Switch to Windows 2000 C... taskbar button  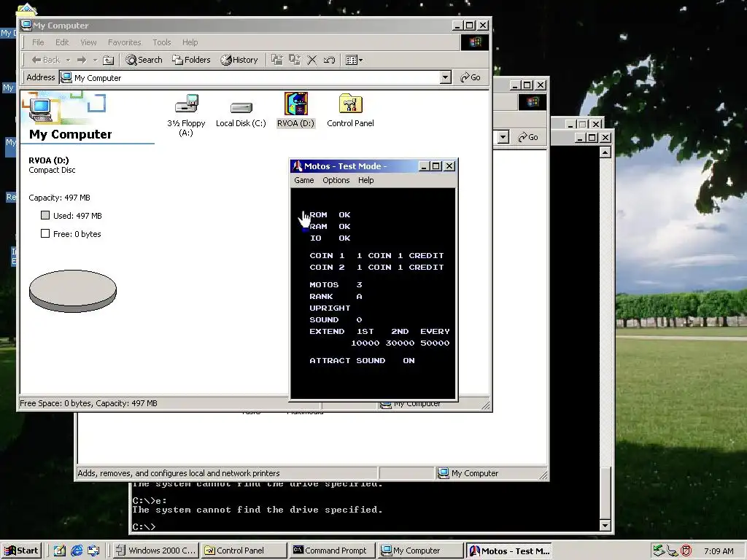coord(156,551)
